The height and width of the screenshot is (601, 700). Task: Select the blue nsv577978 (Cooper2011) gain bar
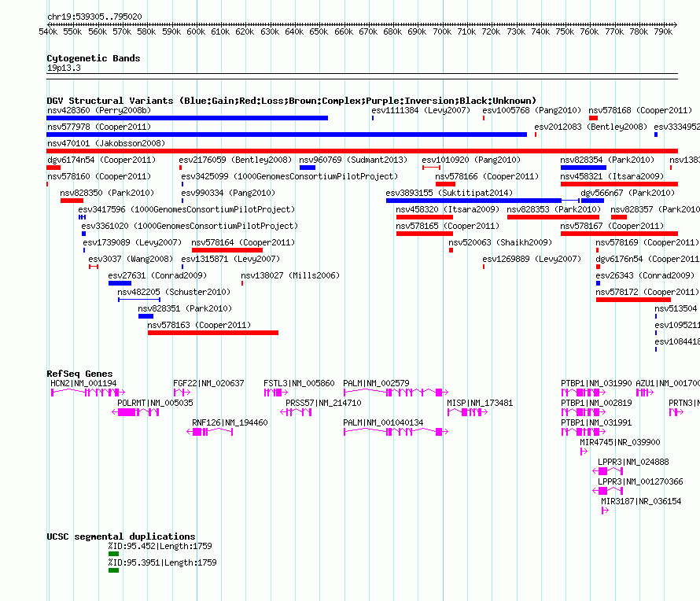(286, 135)
